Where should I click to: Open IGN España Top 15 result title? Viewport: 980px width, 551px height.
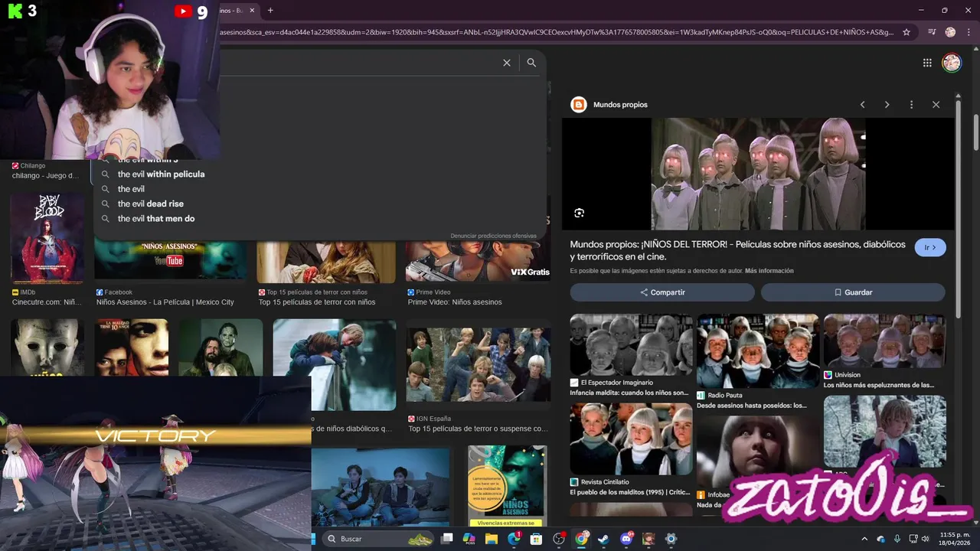pyautogui.click(x=478, y=429)
